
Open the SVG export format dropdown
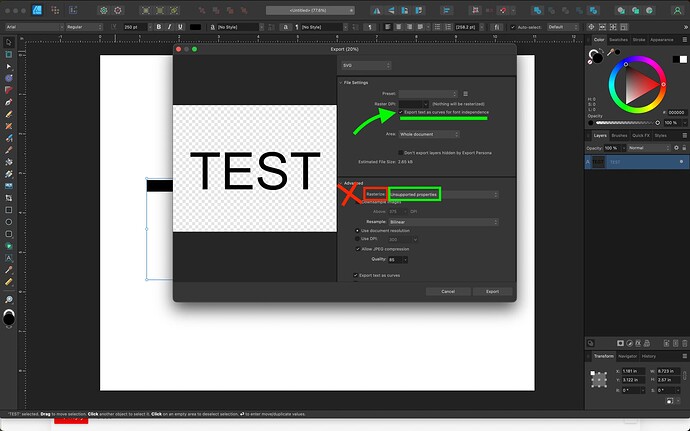click(x=366, y=66)
